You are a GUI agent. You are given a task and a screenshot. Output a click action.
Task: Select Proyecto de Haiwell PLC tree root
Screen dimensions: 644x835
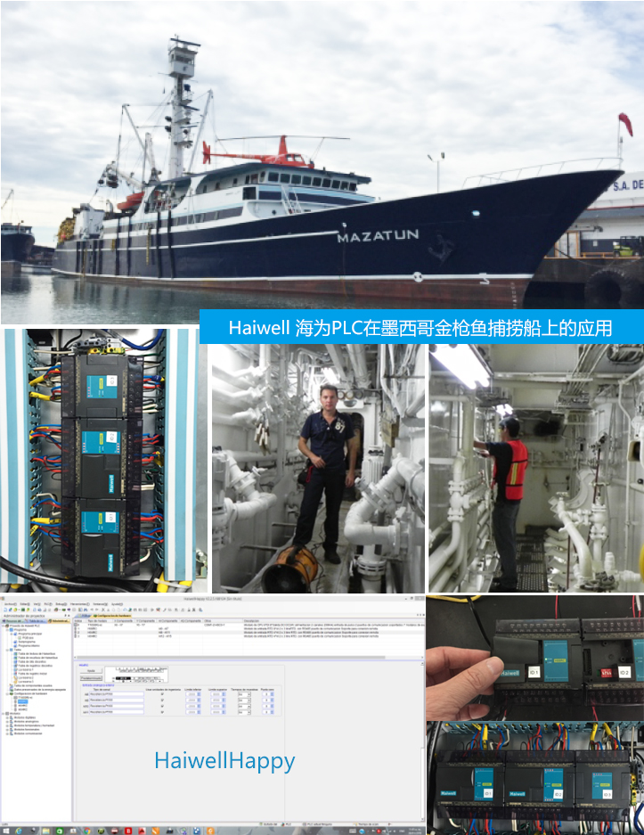(25, 626)
